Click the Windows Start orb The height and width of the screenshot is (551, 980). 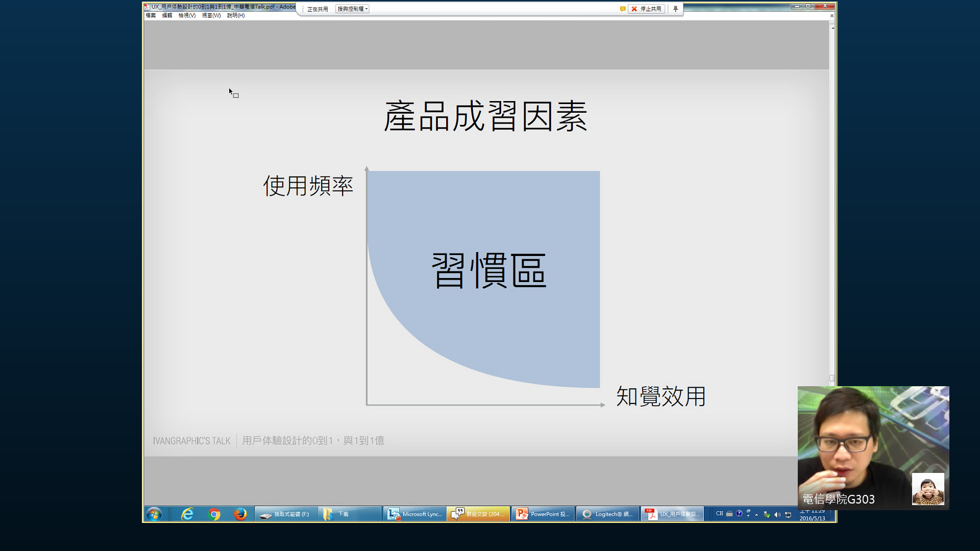[154, 514]
